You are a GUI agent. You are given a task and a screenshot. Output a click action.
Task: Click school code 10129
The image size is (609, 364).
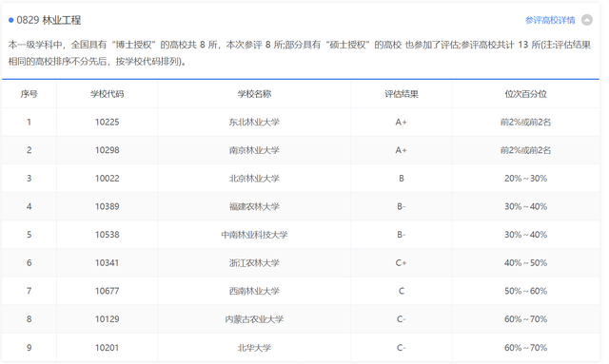coord(108,319)
